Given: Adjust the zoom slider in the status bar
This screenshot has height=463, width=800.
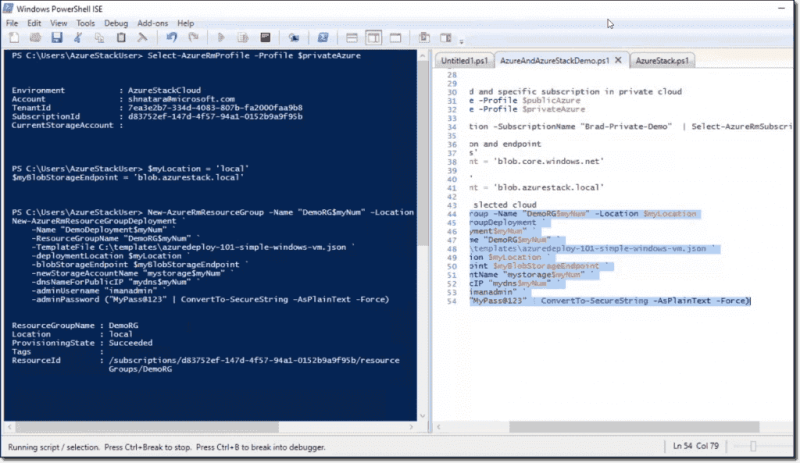Looking at the screenshot, I should 753,447.
